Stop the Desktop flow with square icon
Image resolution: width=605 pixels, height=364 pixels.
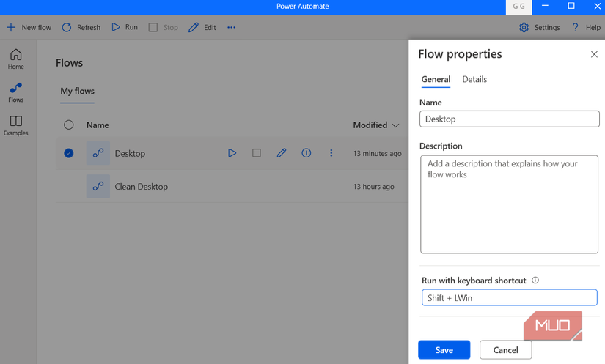[x=257, y=153]
